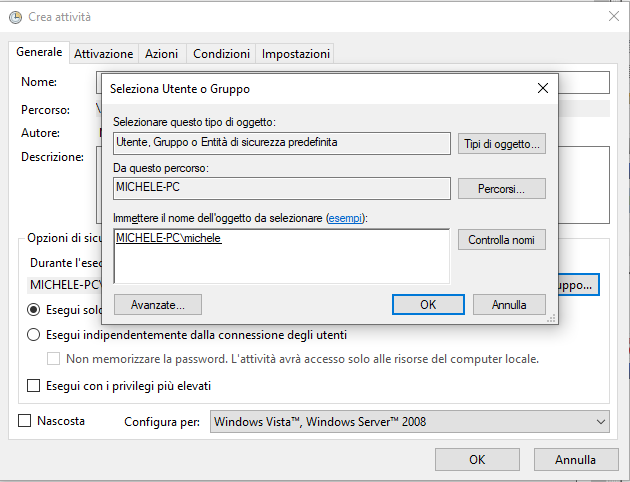Select the Impostazioni tab
This screenshot has width=630, height=482.
[295, 54]
